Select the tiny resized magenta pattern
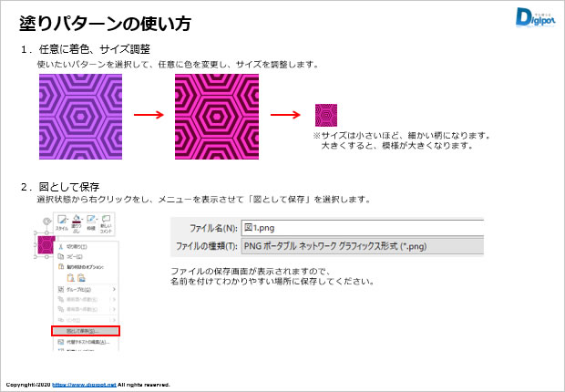 tap(326, 115)
